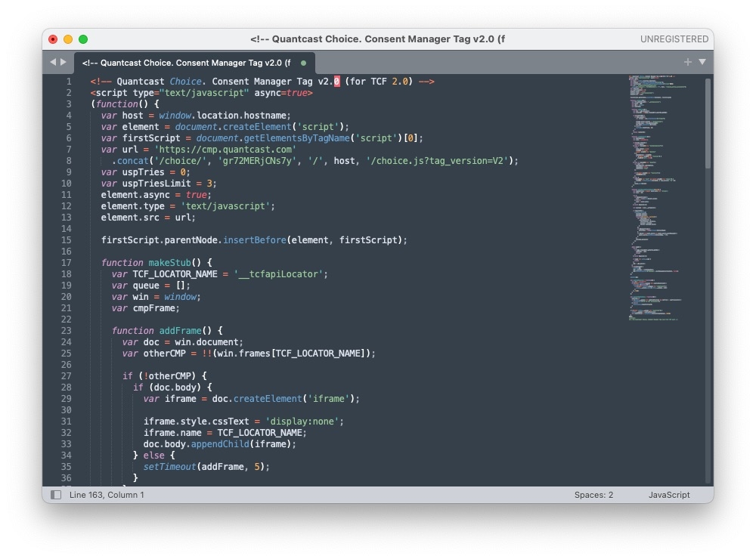This screenshot has width=756, height=559.
Task: Click the word 'Choice' on line 1
Action: [x=186, y=82]
